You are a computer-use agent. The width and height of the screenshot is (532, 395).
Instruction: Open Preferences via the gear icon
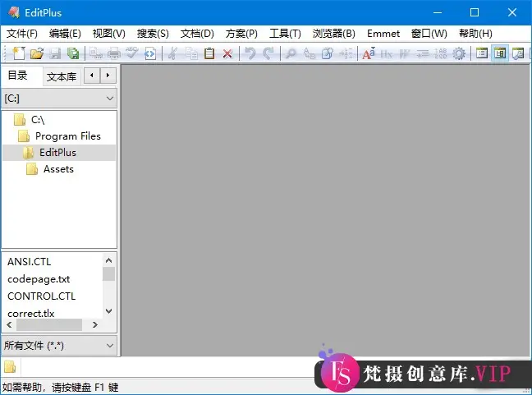click(x=459, y=53)
